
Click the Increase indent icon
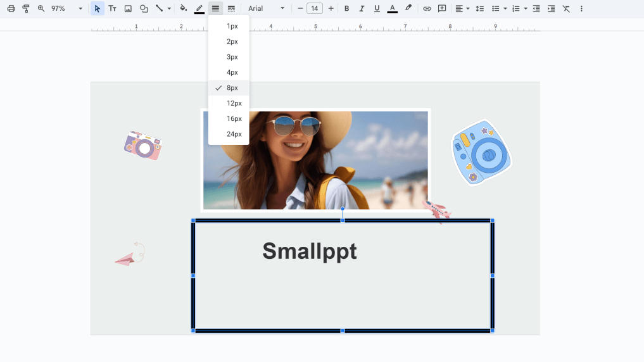pyautogui.click(x=551, y=8)
